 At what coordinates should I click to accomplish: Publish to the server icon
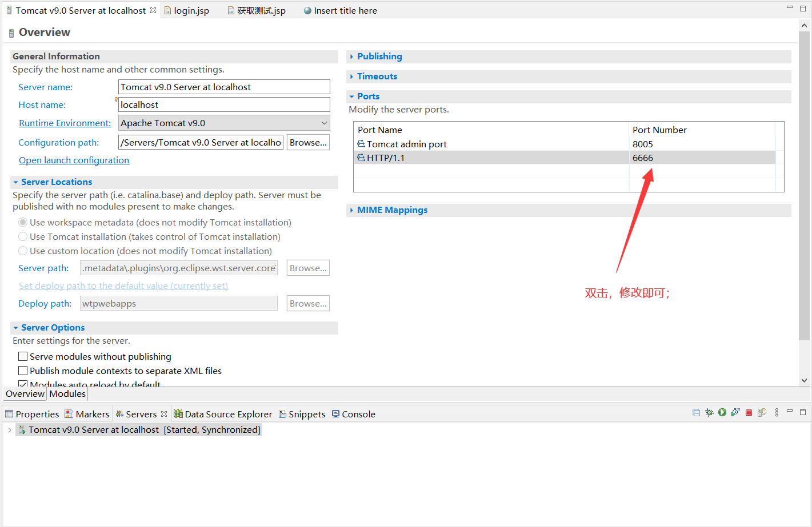point(762,413)
